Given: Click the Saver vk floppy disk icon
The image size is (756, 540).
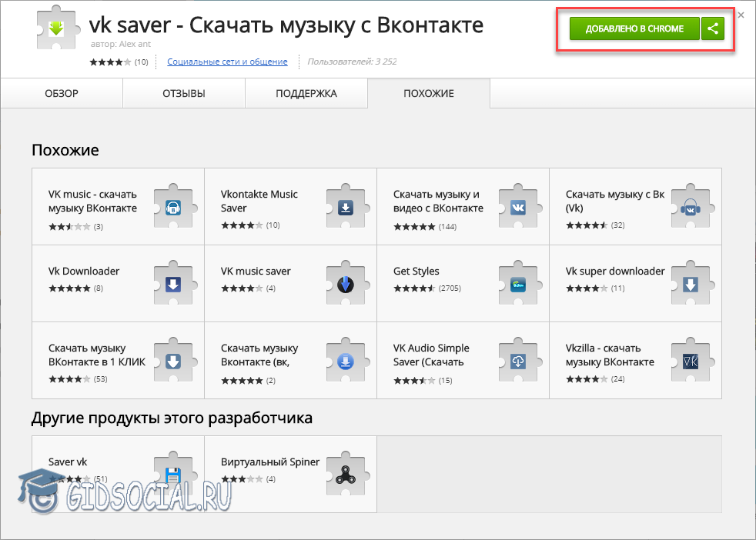Looking at the screenshot, I should (173, 475).
